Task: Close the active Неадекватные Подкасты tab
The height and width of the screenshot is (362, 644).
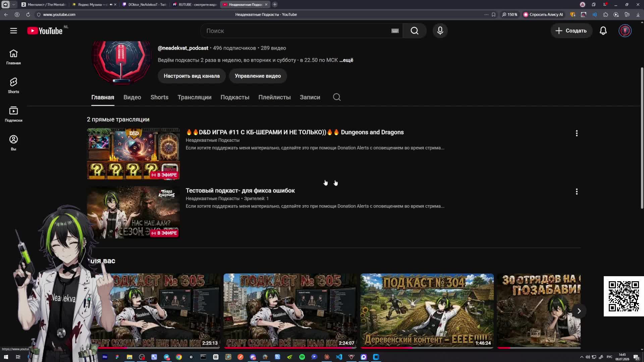Action: point(266,4)
